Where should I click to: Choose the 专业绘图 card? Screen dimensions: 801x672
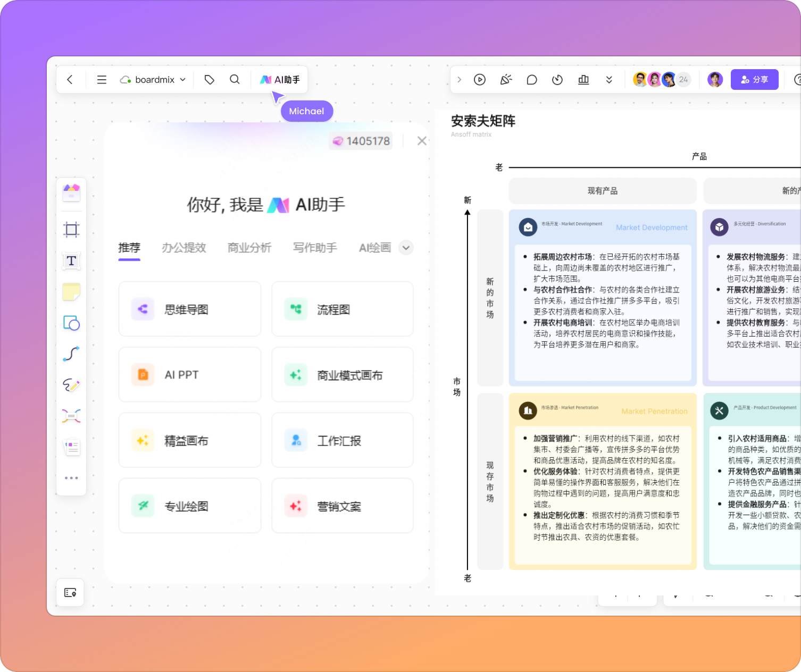click(x=190, y=506)
